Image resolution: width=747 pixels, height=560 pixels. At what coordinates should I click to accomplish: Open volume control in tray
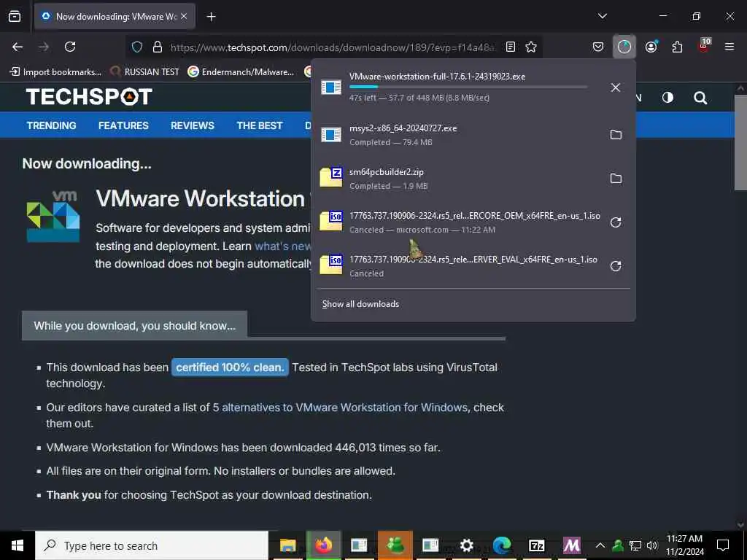[652, 545]
